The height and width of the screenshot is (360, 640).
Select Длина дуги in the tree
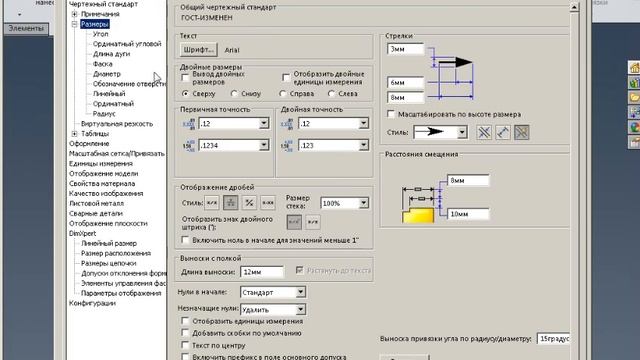pyautogui.click(x=111, y=54)
